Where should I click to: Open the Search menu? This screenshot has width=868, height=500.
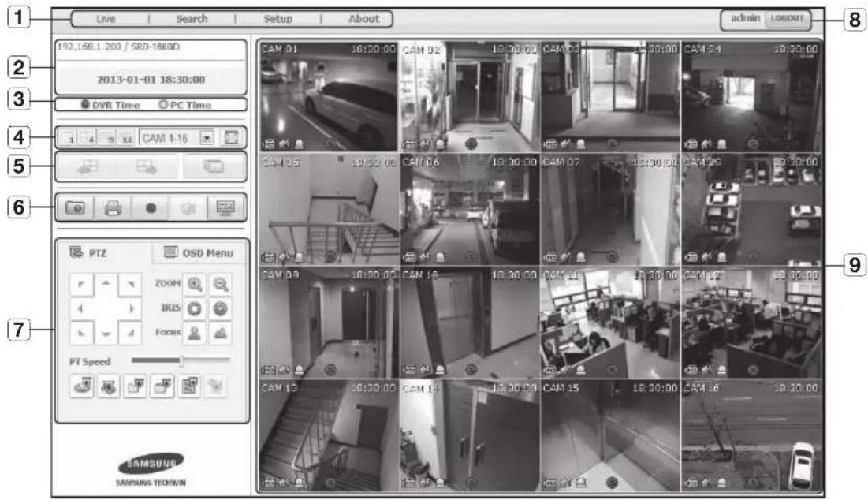tap(192, 19)
